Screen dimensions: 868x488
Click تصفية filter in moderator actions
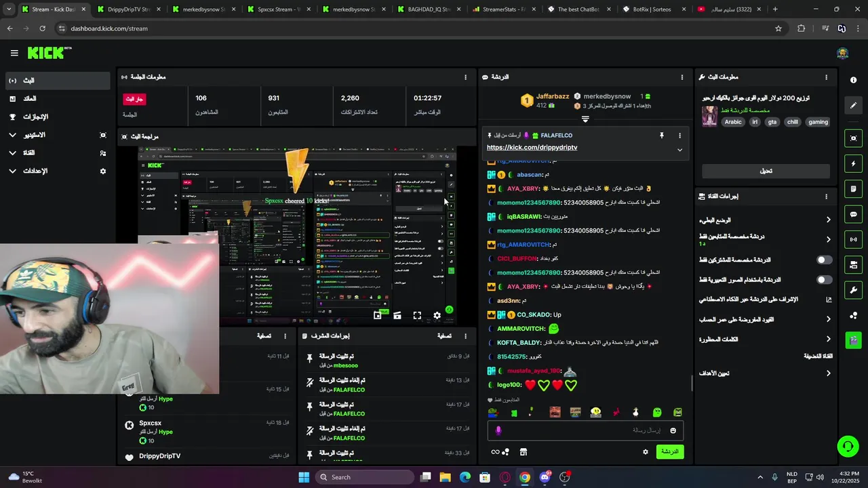pos(444,336)
